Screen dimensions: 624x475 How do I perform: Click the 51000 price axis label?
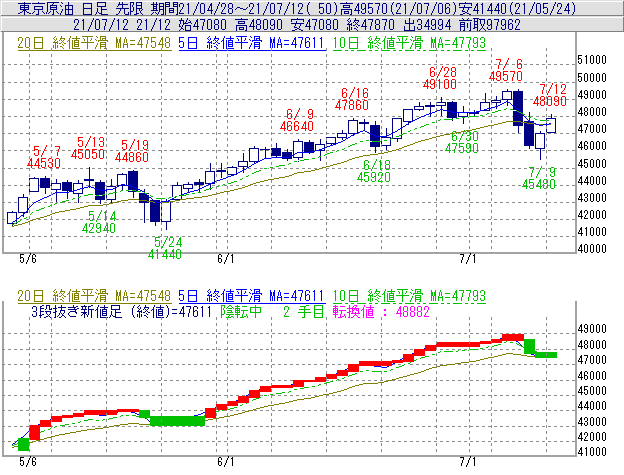click(x=592, y=60)
